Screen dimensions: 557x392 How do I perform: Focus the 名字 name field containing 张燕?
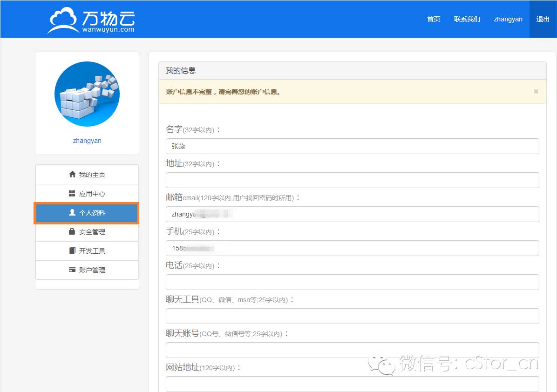(352, 146)
